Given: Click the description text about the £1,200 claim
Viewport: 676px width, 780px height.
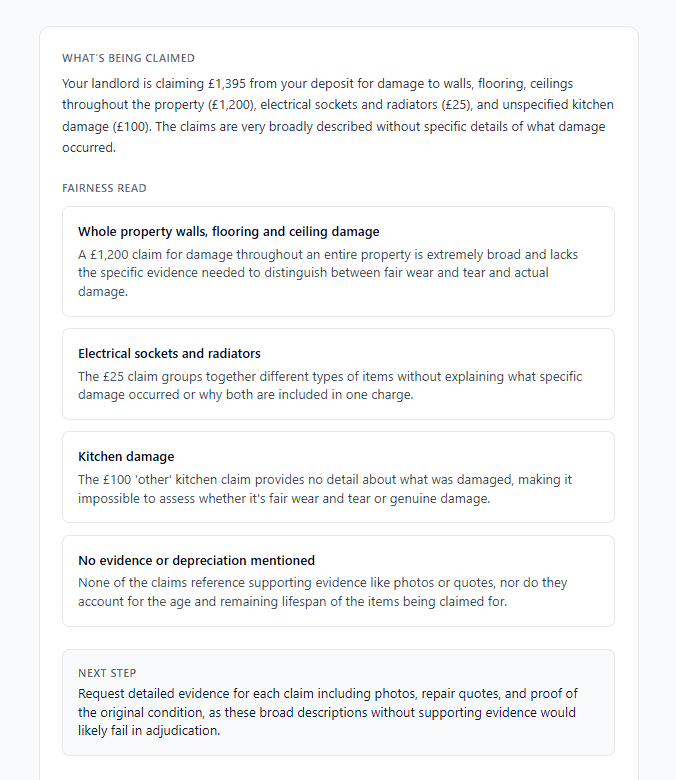Looking at the screenshot, I should [327, 273].
